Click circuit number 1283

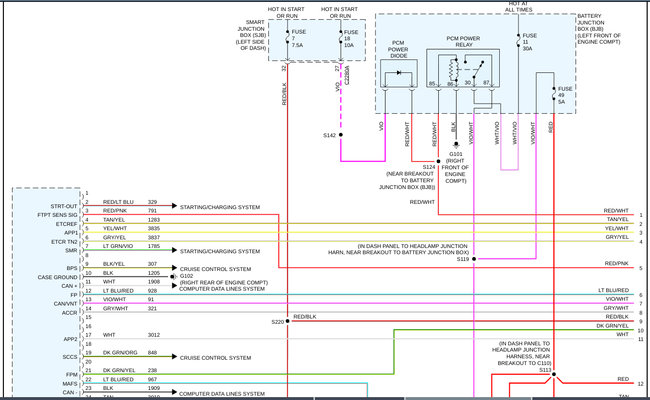[154, 220]
